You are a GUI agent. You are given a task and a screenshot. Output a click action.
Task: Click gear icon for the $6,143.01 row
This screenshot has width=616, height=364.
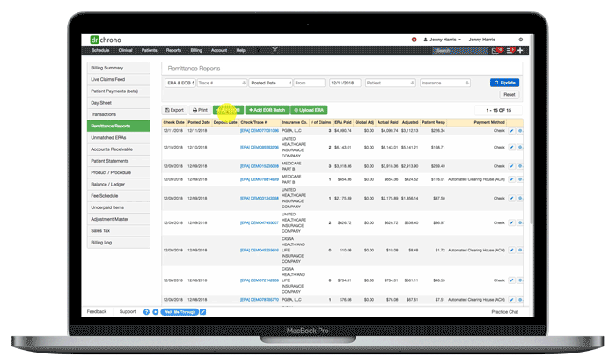point(520,147)
